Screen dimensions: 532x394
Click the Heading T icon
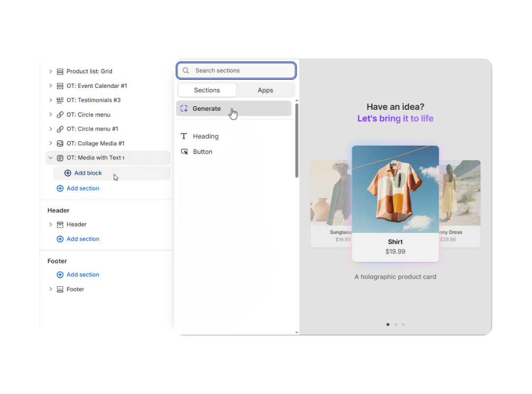(x=184, y=136)
